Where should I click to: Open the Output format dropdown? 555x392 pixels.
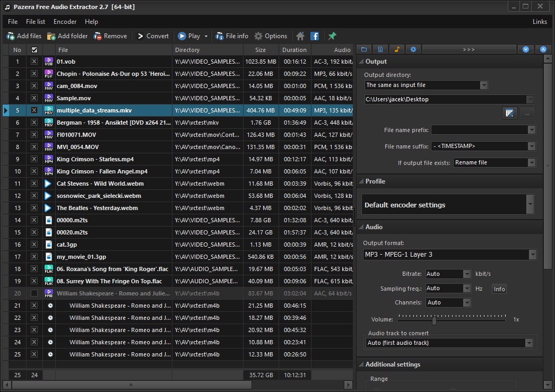(532, 255)
